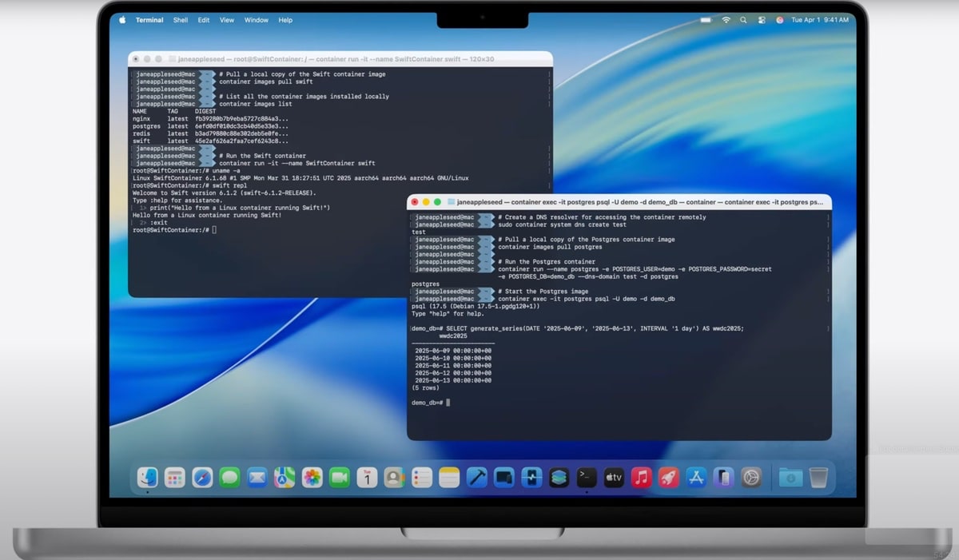Click the Terminal icon in dock

[586, 478]
